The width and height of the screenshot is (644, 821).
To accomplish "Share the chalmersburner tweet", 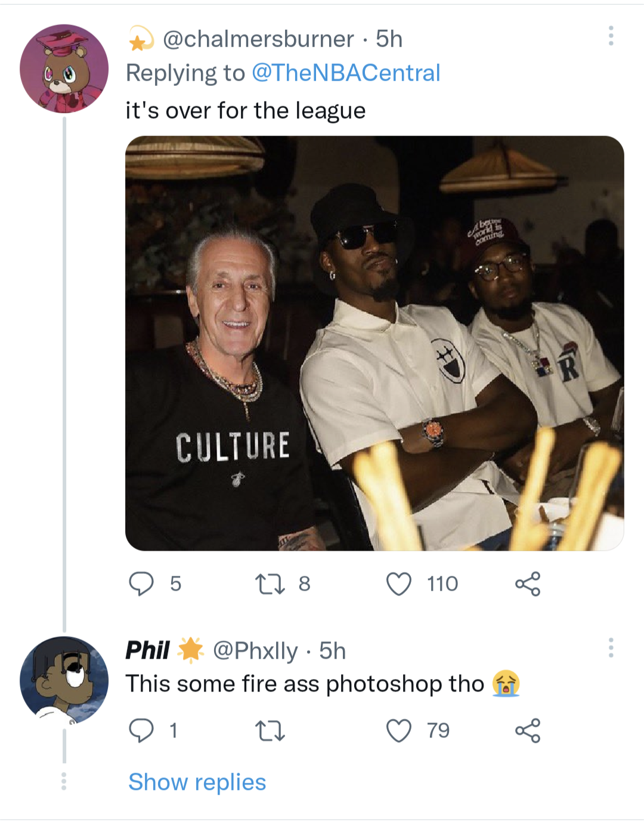I will coord(528,584).
